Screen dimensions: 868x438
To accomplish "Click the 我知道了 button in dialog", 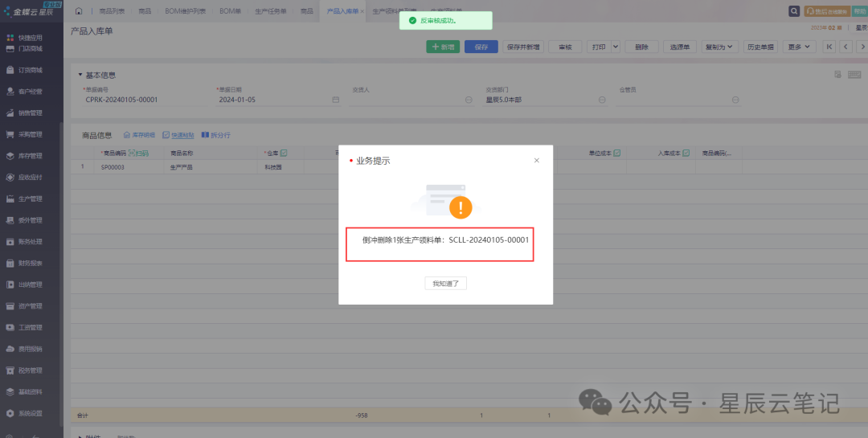I will pyautogui.click(x=445, y=284).
